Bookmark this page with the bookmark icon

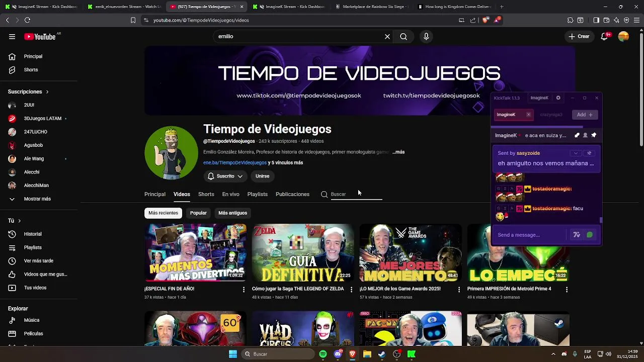pos(133,20)
